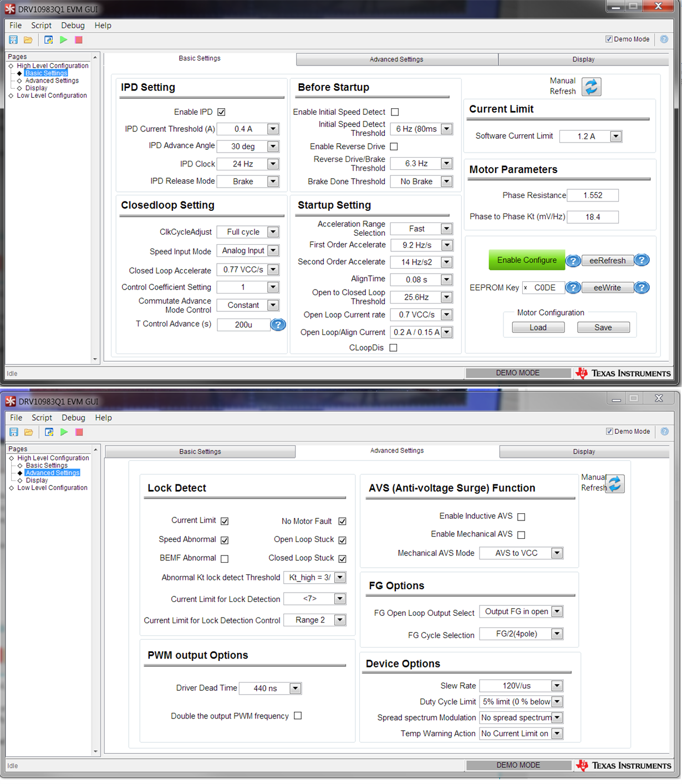Click Phase to Phase Kt input field

point(593,217)
